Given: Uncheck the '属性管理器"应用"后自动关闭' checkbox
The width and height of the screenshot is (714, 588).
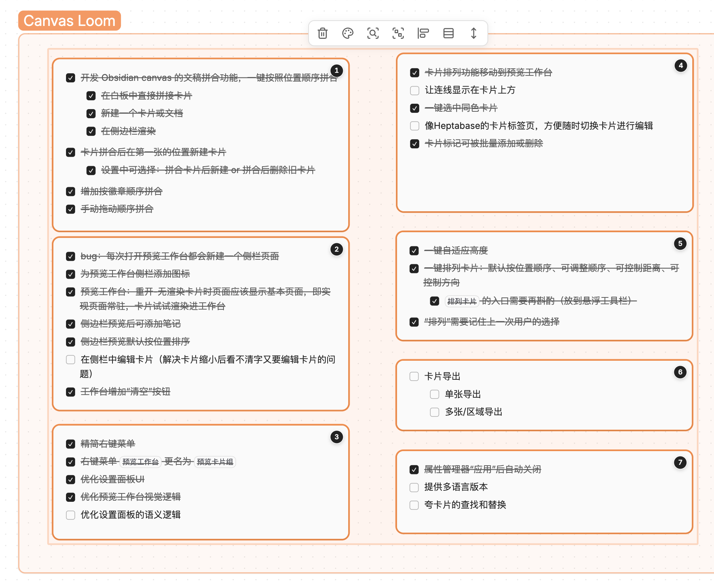Looking at the screenshot, I should (x=414, y=470).
